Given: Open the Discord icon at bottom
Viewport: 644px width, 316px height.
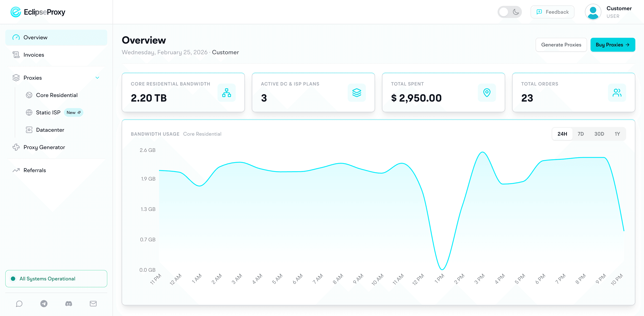Looking at the screenshot, I should click(68, 303).
